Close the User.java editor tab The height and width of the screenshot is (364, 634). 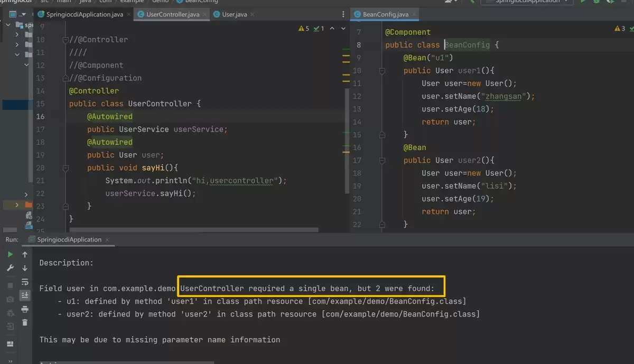pos(251,14)
